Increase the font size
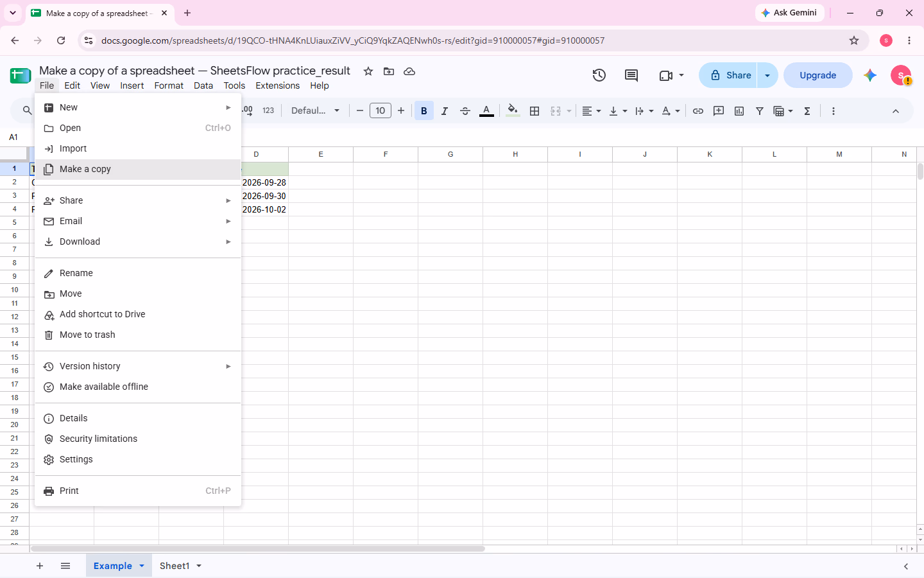 click(x=401, y=111)
